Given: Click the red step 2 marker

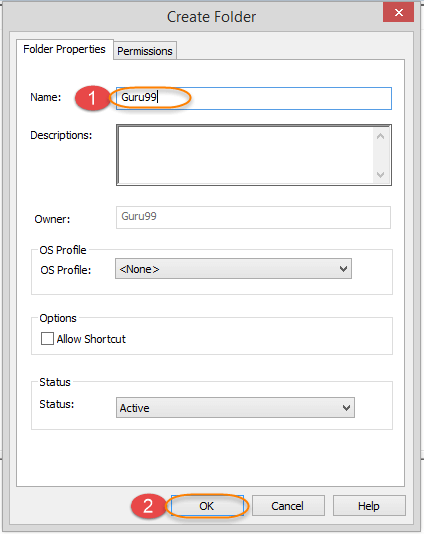Looking at the screenshot, I should click(148, 506).
